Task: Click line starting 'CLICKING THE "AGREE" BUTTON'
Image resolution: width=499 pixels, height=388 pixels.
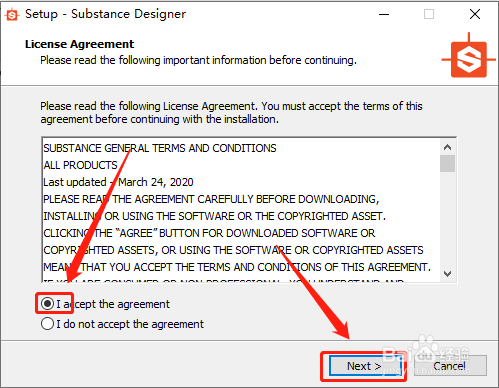Action: point(209,233)
